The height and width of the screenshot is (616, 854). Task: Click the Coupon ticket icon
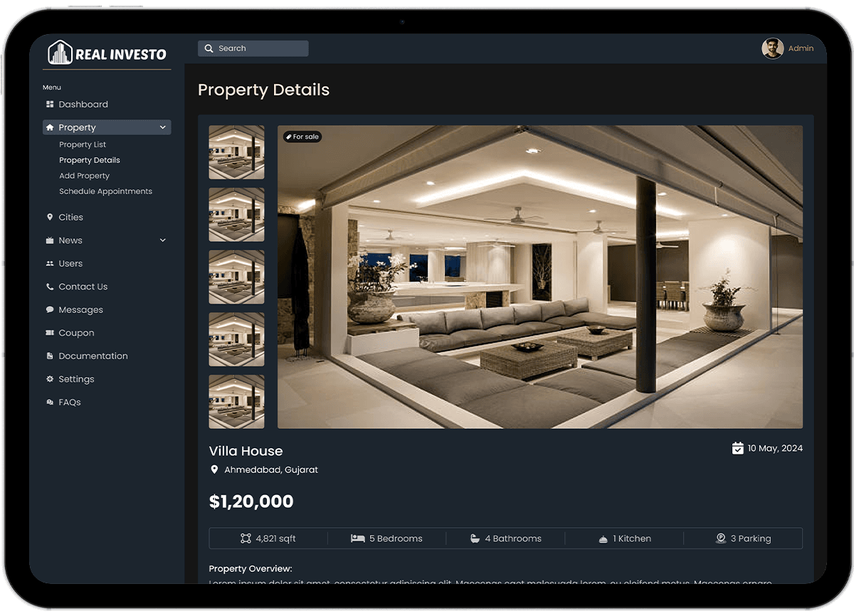[50, 333]
